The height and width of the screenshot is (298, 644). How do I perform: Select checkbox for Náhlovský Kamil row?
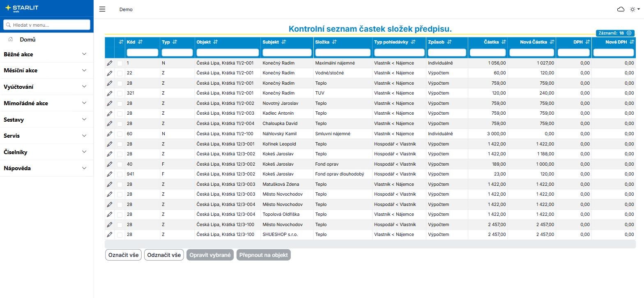(120, 134)
